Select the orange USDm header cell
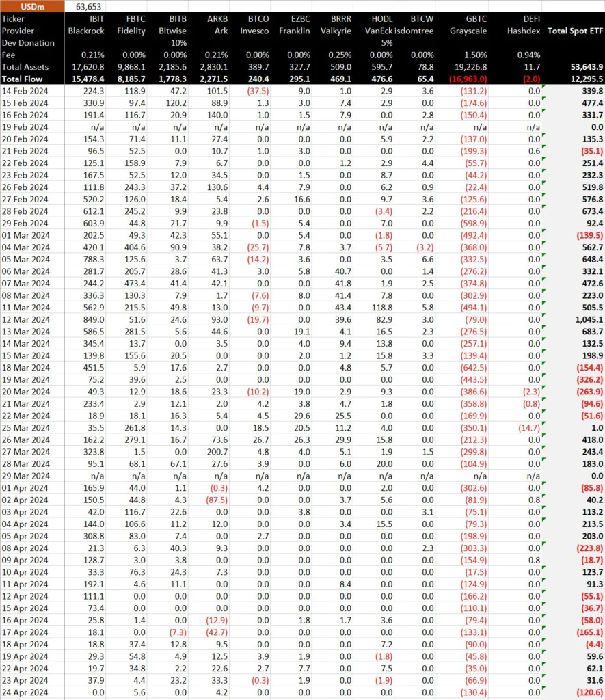This screenshot has width=605, height=700. (32, 6)
